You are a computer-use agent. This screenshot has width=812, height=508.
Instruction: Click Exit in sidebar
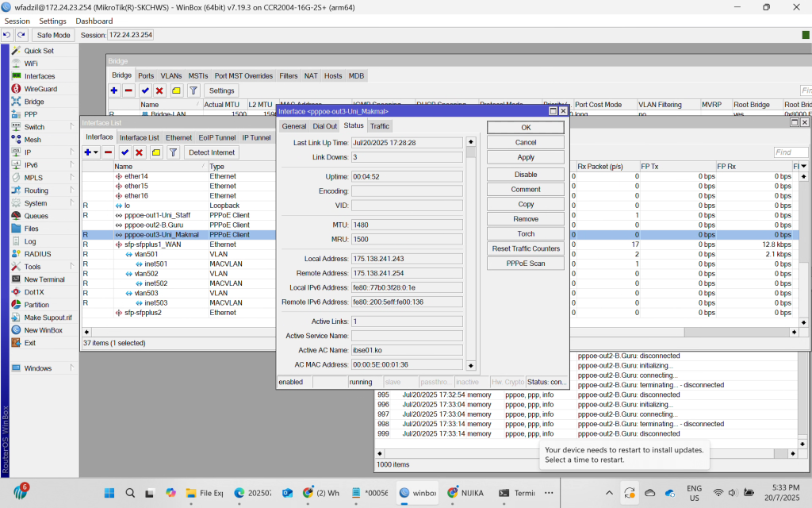pos(30,343)
